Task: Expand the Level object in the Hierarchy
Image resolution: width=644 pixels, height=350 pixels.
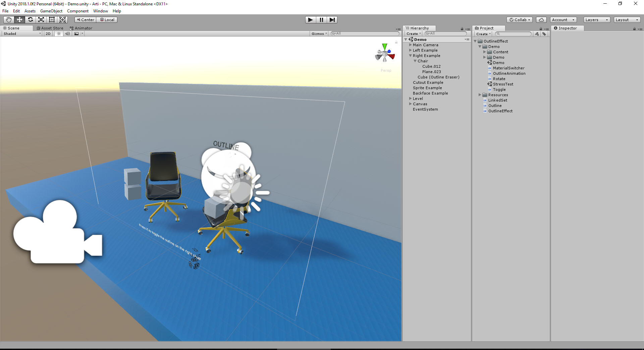Action: click(x=411, y=99)
